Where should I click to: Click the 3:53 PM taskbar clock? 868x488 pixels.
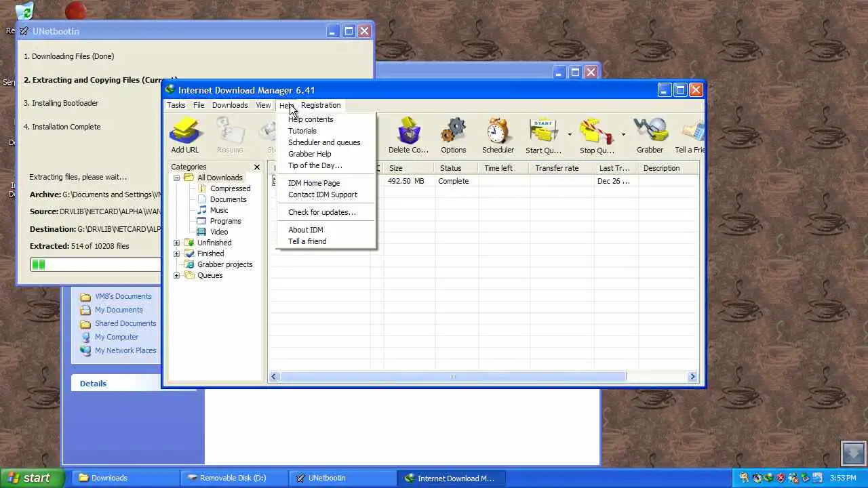843,478
